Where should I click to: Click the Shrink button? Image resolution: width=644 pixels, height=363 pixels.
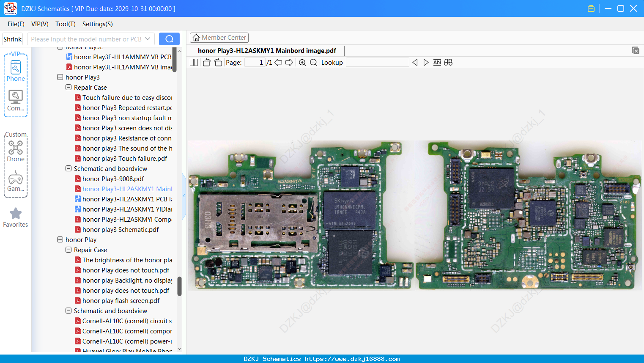point(12,39)
